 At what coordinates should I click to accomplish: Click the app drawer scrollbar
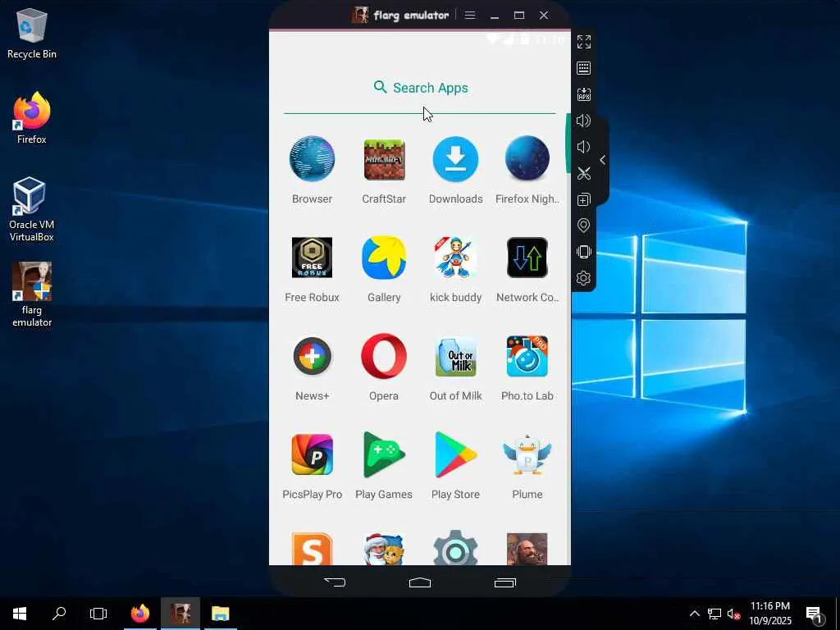coord(568,143)
